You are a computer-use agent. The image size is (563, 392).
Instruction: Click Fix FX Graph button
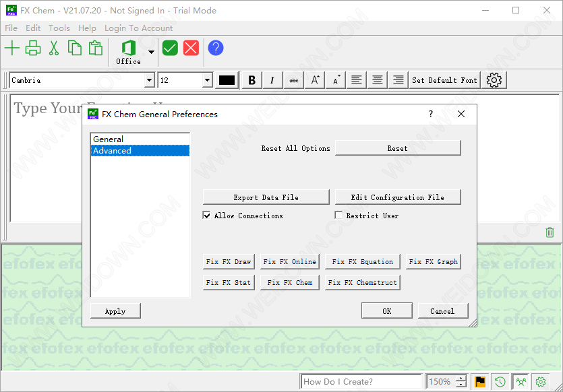click(434, 262)
